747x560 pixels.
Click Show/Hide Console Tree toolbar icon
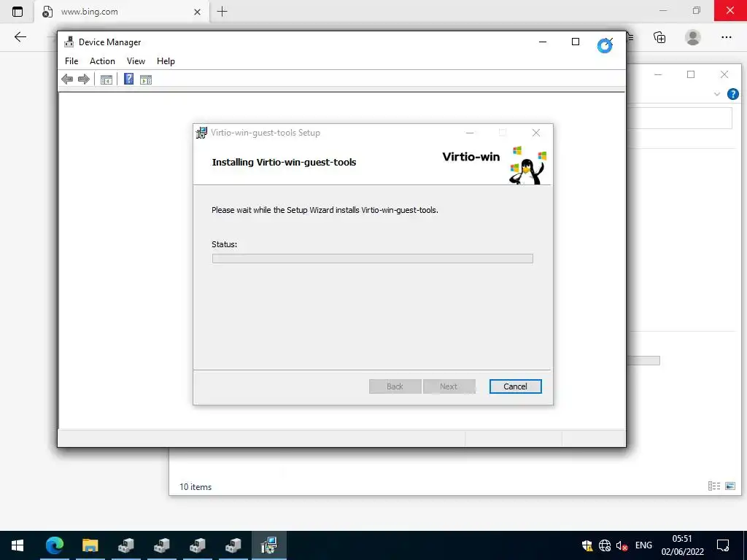pos(107,79)
